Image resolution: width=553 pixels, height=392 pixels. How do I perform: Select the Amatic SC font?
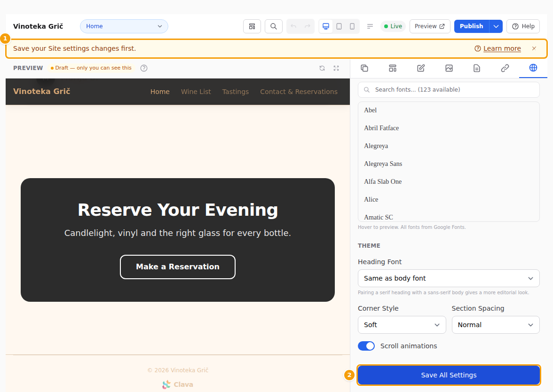[x=449, y=216]
